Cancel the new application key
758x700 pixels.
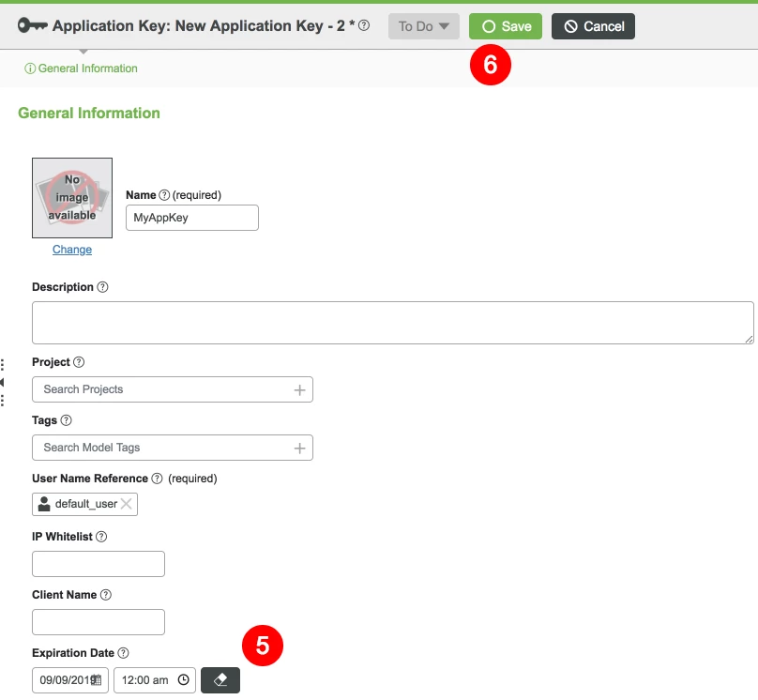click(593, 26)
